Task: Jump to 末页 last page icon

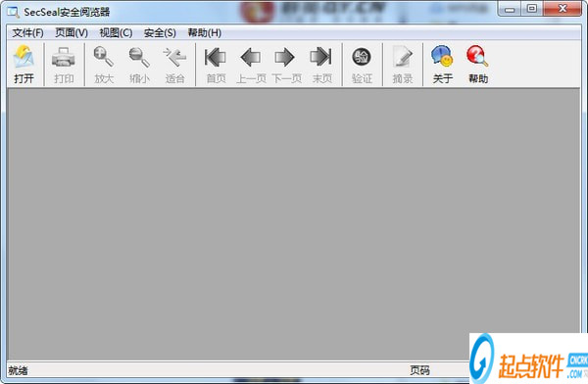Action: (321, 57)
